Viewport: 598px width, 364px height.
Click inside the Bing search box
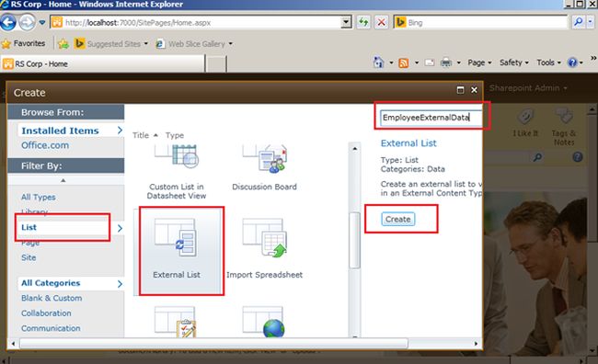coord(487,22)
